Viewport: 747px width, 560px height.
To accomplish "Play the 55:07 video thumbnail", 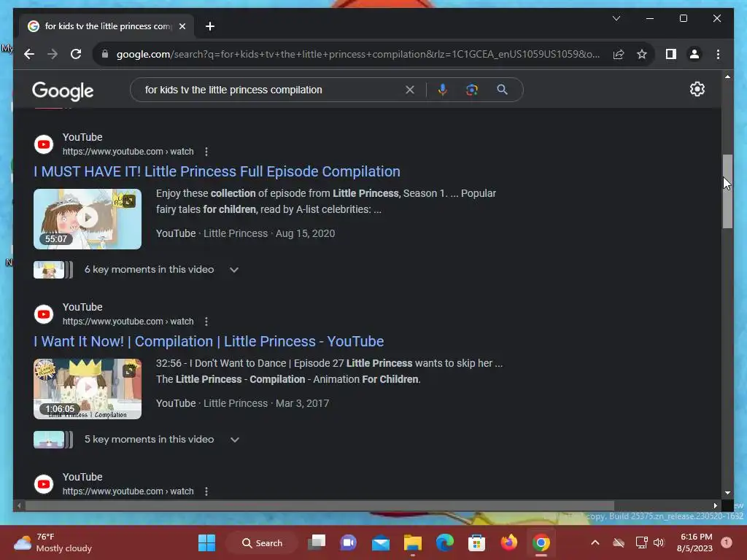I will [88, 219].
